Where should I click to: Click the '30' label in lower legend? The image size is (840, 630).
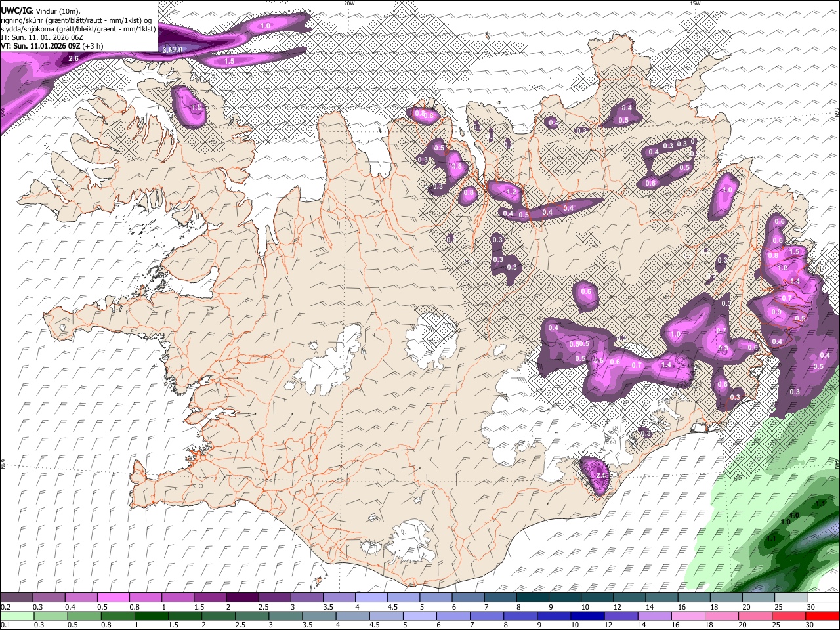pyautogui.click(x=809, y=624)
